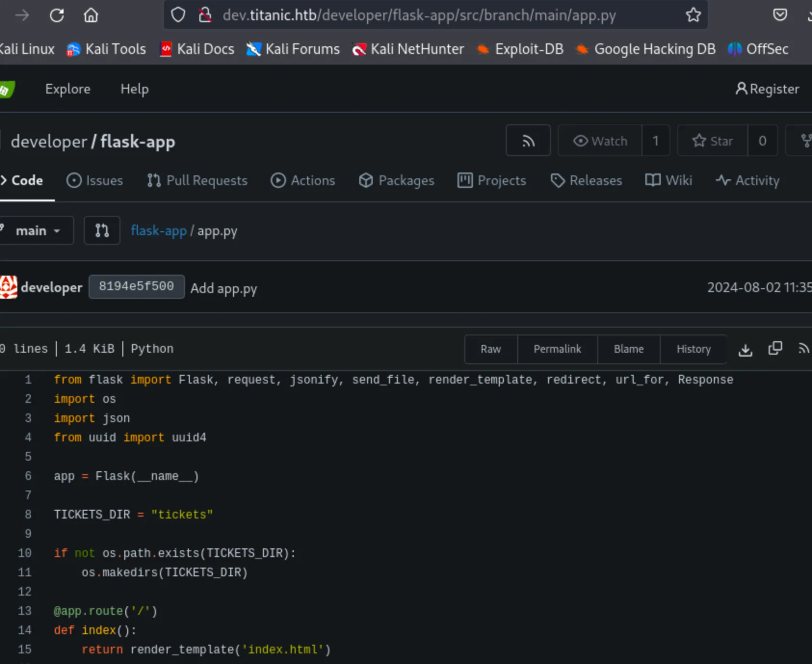Open the OffSec bookmark
This screenshot has height=664, width=812.
[x=758, y=49]
